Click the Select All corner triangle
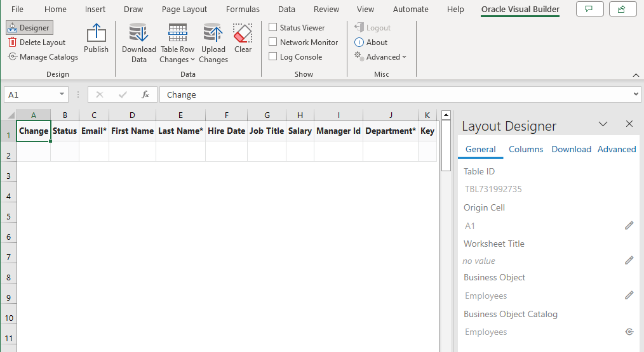This screenshot has height=352, width=644. [x=11, y=115]
